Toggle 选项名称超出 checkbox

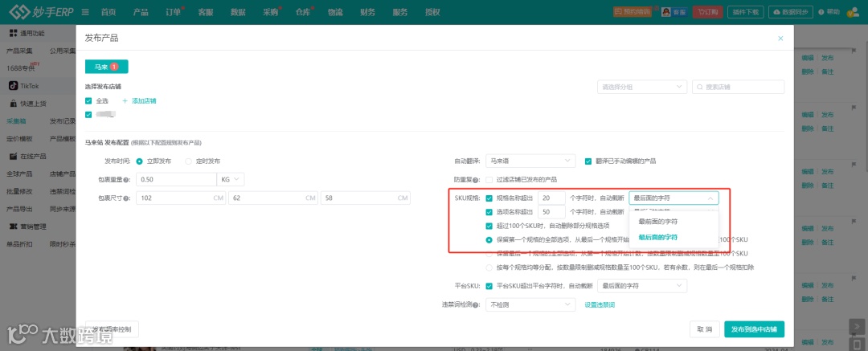click(489, 211)
